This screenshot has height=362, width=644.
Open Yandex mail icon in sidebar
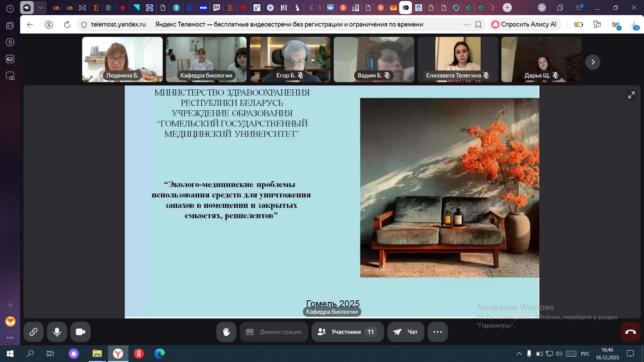click(x=10, y=321)
